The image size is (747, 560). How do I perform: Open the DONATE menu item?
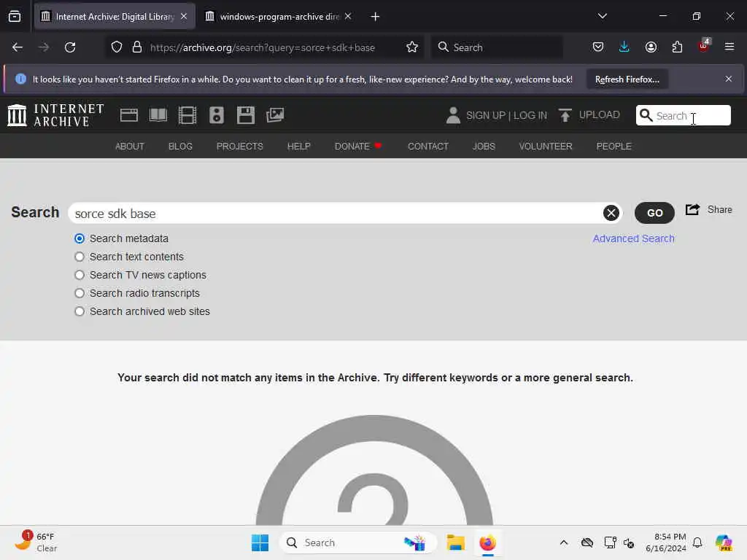pos(358,146)
